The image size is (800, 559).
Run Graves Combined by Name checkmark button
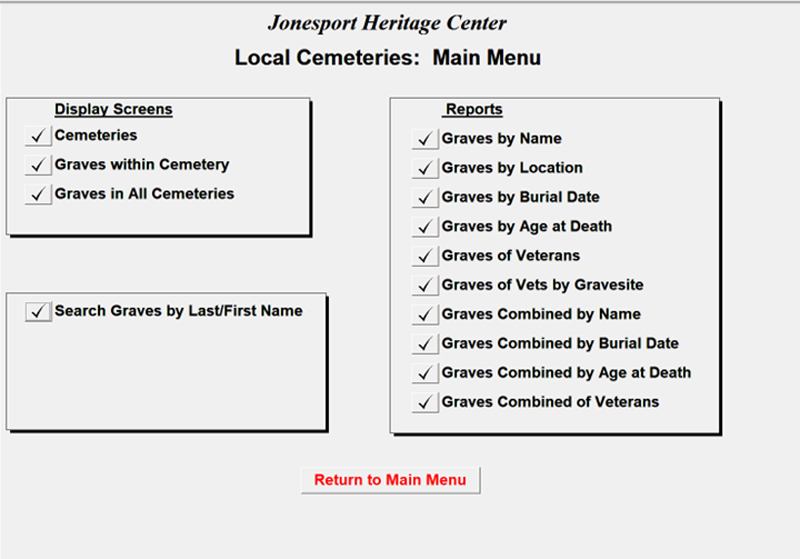425,315
